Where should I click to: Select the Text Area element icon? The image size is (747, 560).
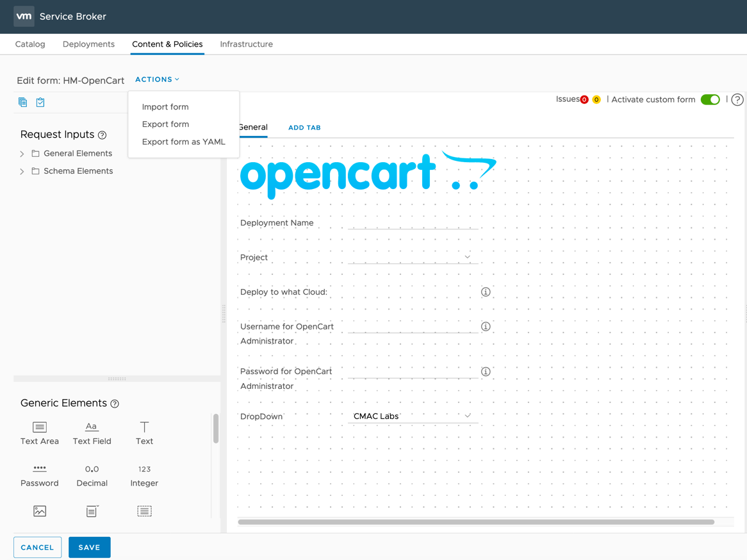tap(40, 427)
